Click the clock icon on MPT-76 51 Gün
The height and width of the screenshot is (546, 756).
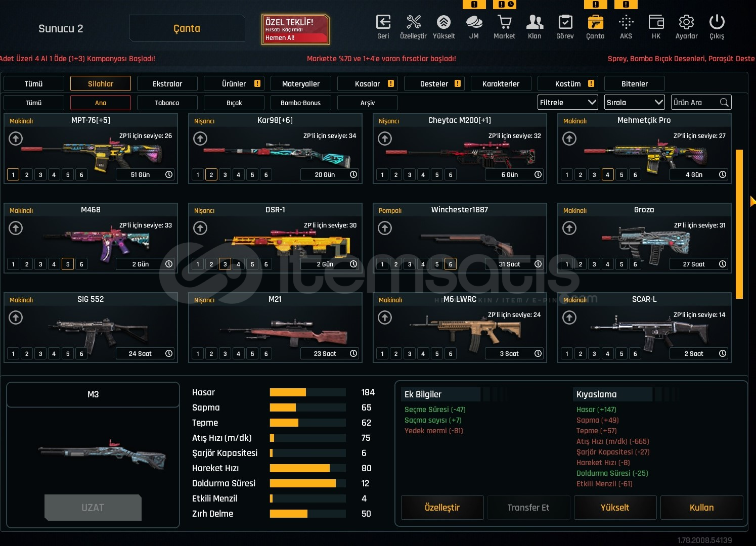coord(169,174)
